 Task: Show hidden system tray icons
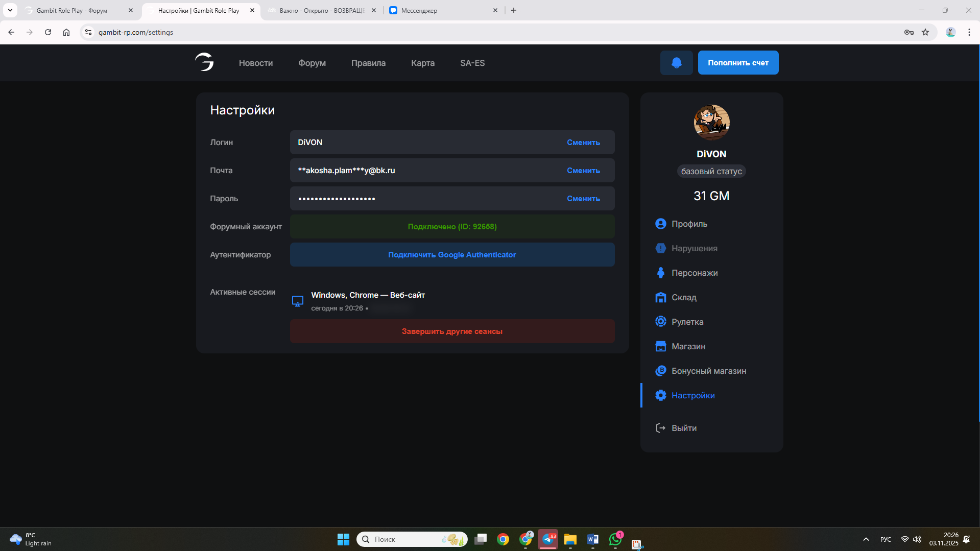tap(866, 539)
